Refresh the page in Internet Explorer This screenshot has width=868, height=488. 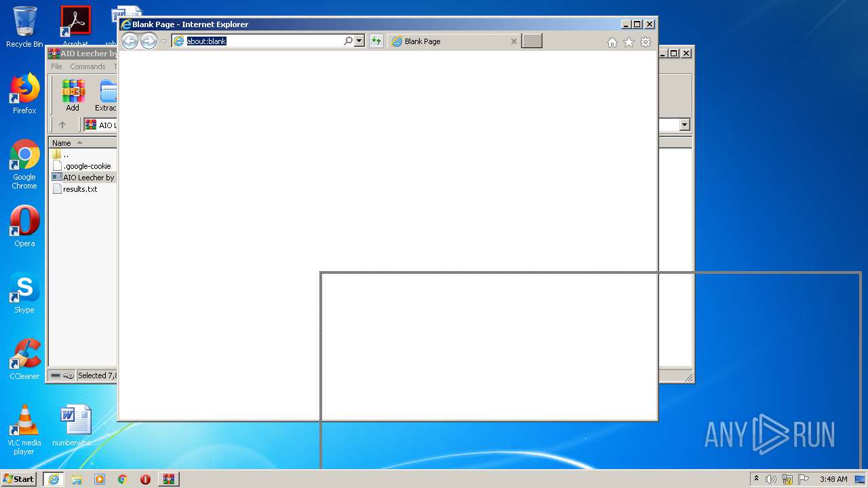376,41
